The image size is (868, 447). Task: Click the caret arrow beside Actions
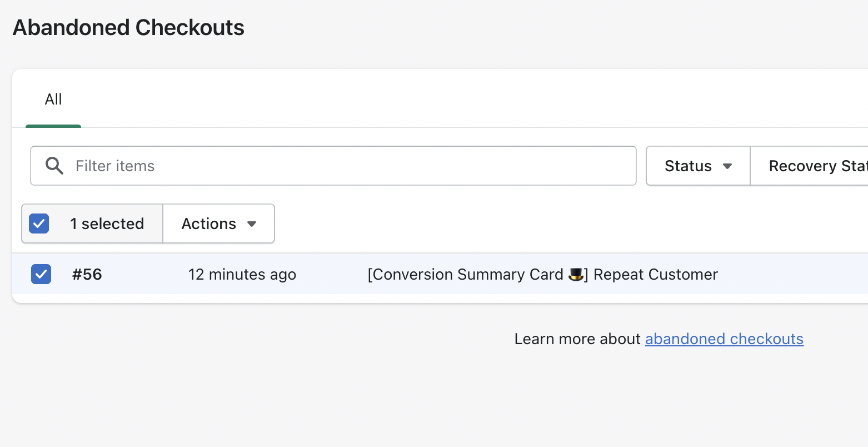pos(252,224)
